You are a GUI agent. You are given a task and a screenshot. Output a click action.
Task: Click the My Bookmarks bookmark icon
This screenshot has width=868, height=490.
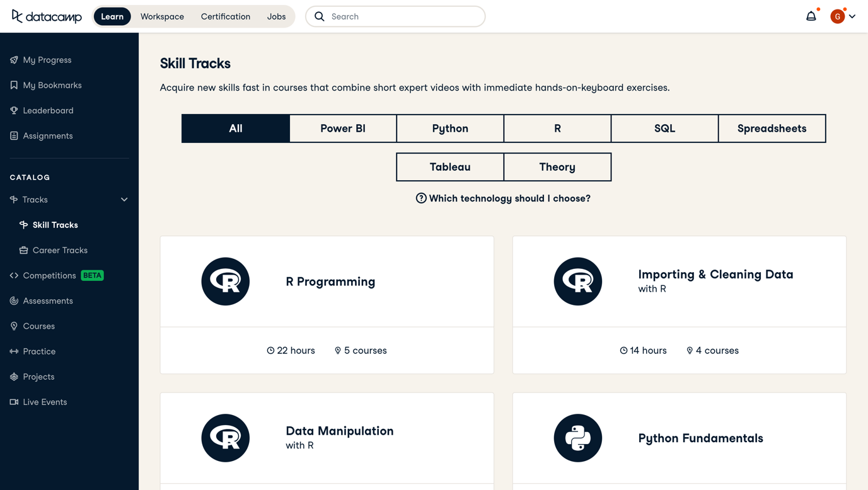pos(14,85)
